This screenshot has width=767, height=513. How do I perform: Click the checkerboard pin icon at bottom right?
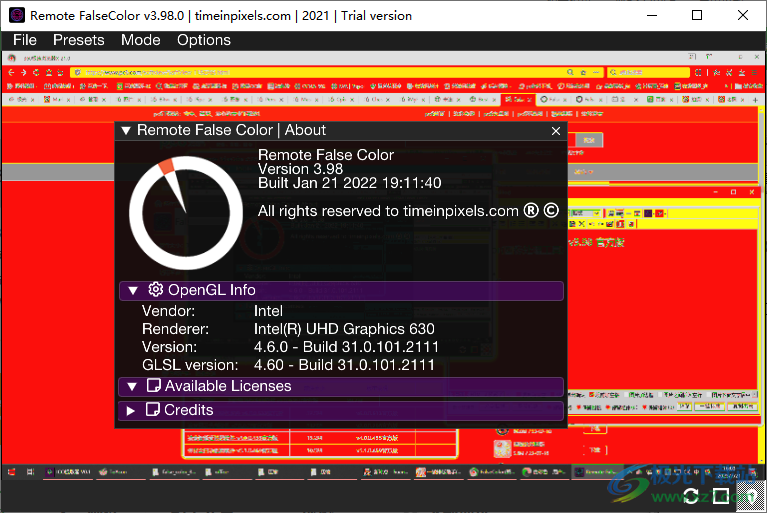point(751,496)
